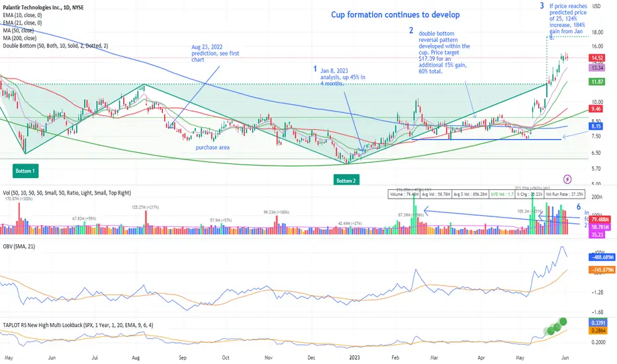Click the 170.87M (+300%) volume bar label
Screen dimensions: 617x364
point(19,199)
